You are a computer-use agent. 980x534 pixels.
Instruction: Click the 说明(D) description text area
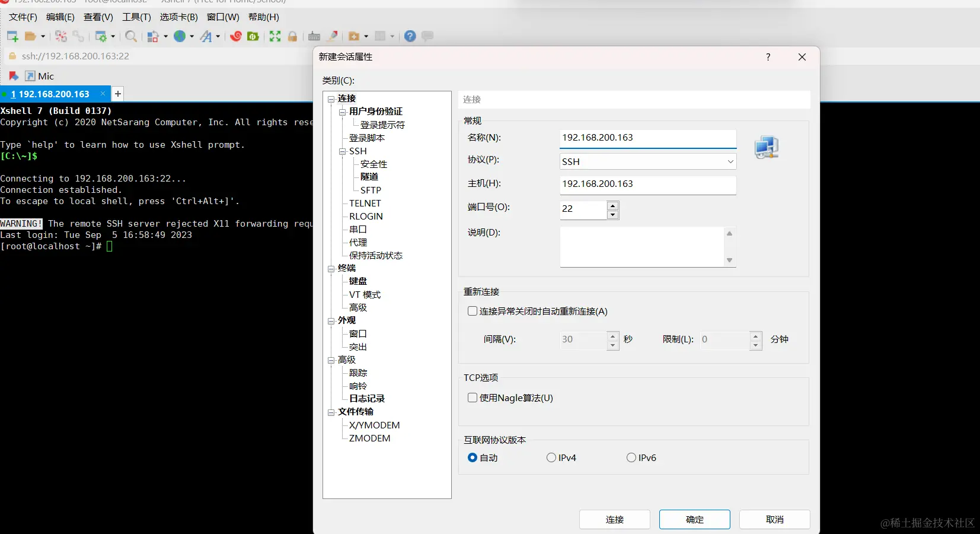(642, 247)
